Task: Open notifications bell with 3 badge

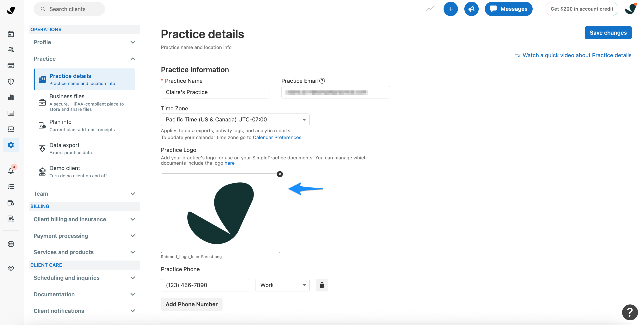Action: 11,171
